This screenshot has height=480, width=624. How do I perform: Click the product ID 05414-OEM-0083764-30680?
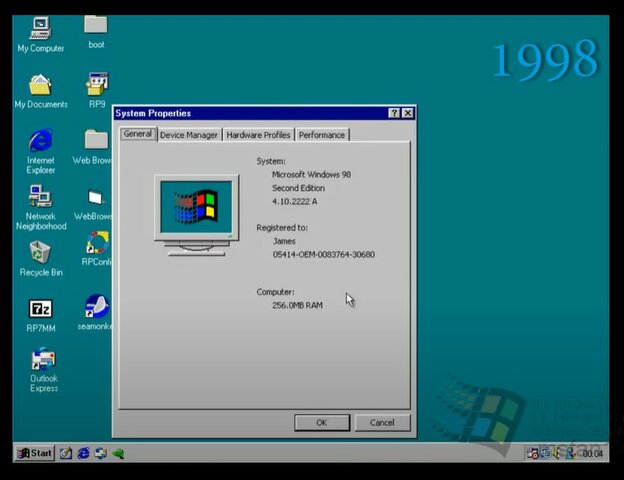click(x=324, y=254)
